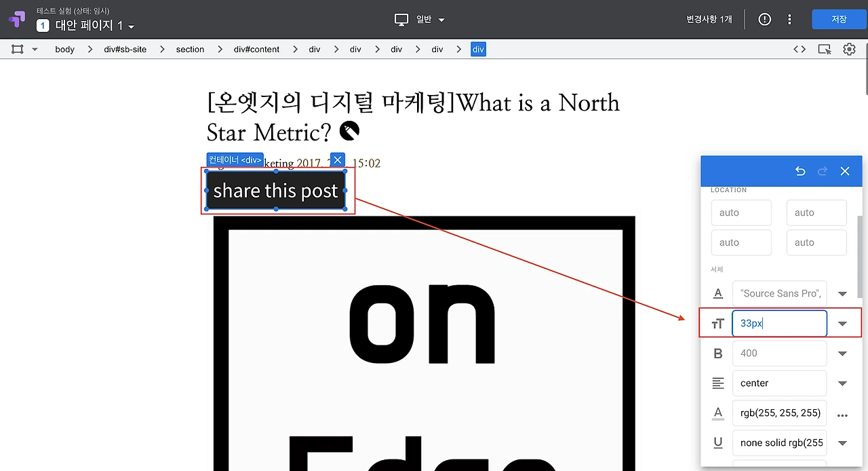Open the three-dot more options menu
868x471 pixels.
[x=789, y=19]
